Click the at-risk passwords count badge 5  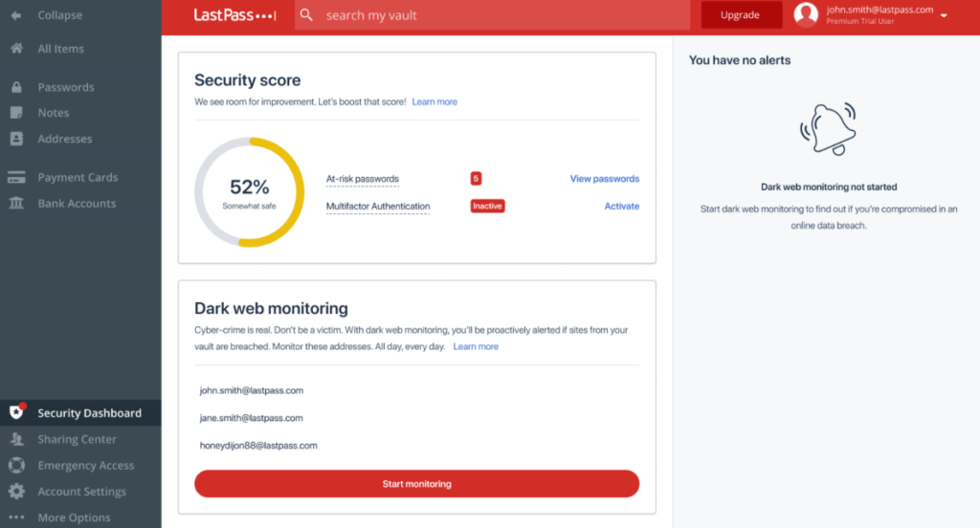point(476,179)
